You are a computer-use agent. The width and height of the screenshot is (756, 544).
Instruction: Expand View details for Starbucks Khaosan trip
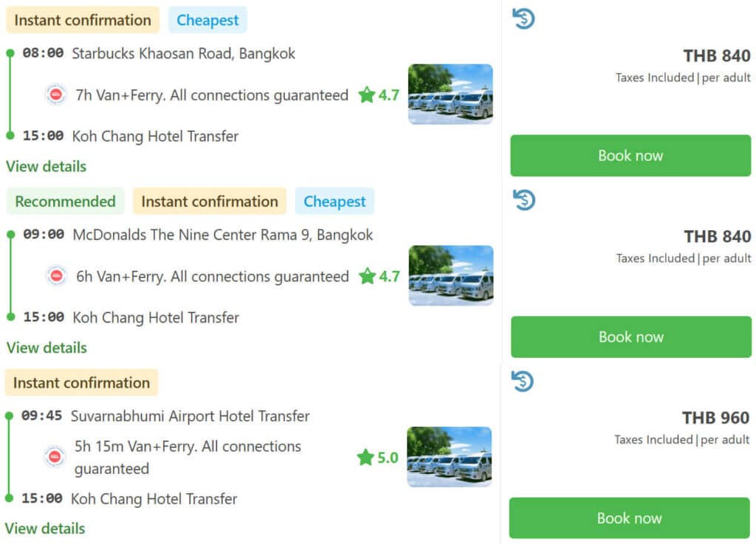[x=47, y=166]
